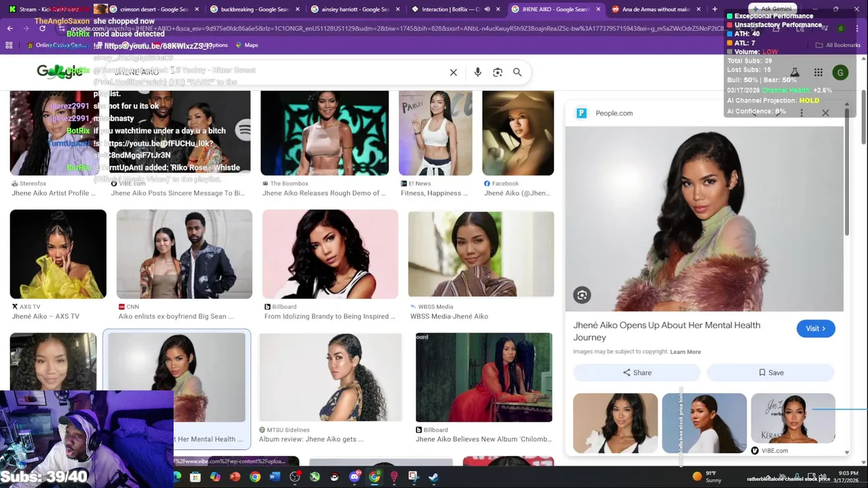Open The Boombox rough demo image
The height and width of the screenshot is (488, 868).
coord(325,134)
